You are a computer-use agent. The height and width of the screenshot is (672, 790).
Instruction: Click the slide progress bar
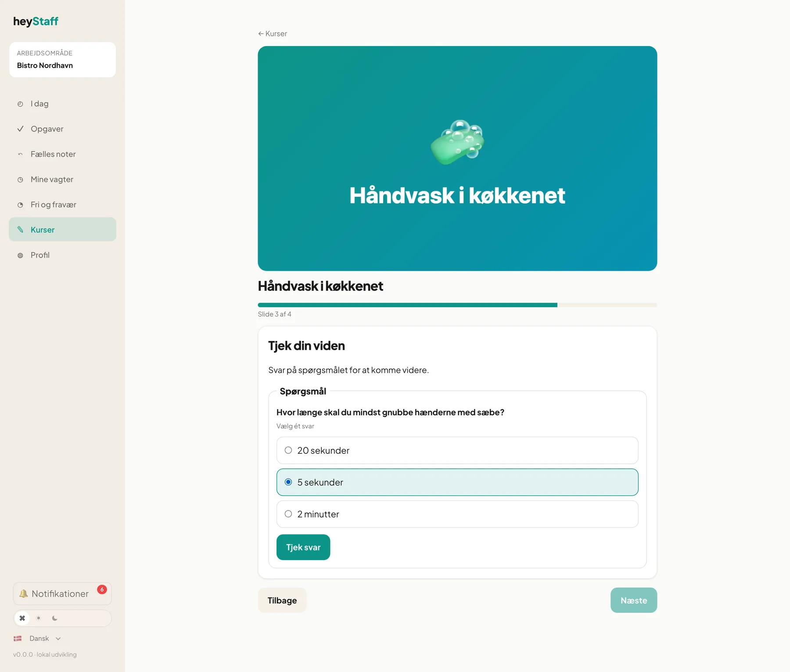(x=457, y=305)
